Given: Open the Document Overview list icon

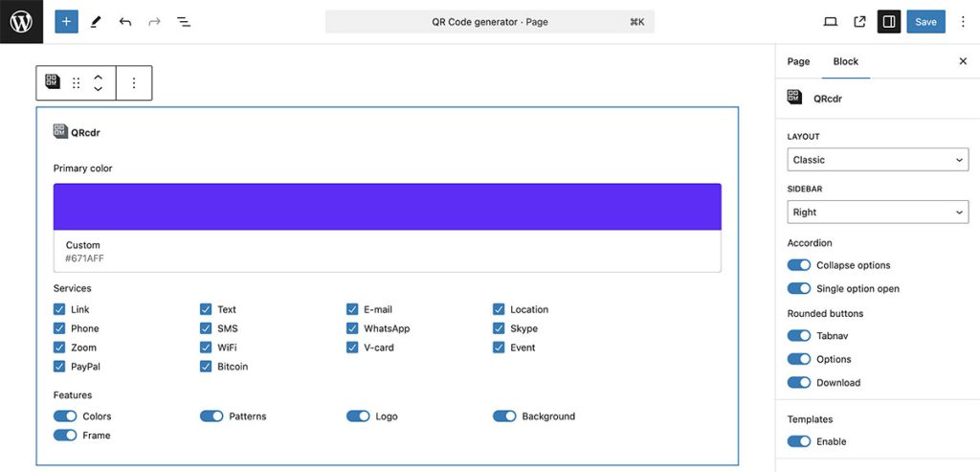Looking at the screenshot, I should [x=184, y=21].
